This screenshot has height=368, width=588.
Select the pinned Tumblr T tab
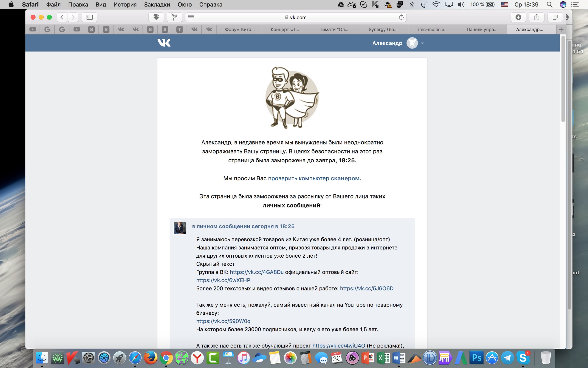[x=180, y=30]
